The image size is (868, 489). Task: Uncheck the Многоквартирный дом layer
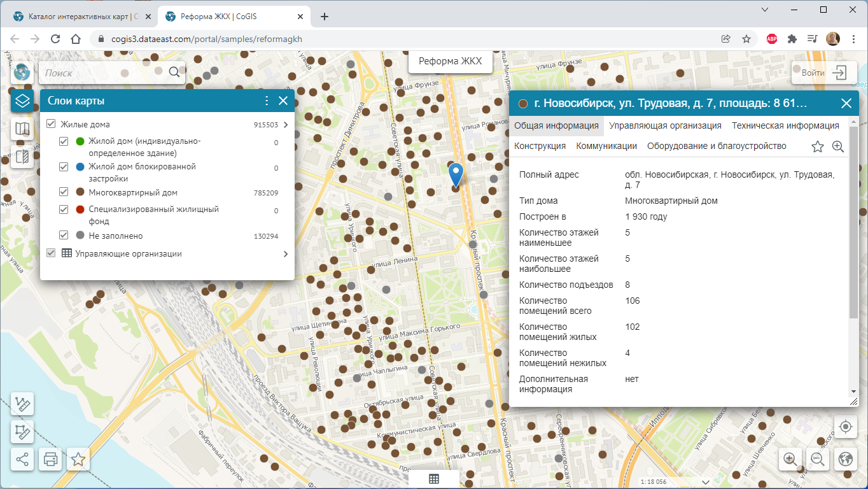[64, 192]
